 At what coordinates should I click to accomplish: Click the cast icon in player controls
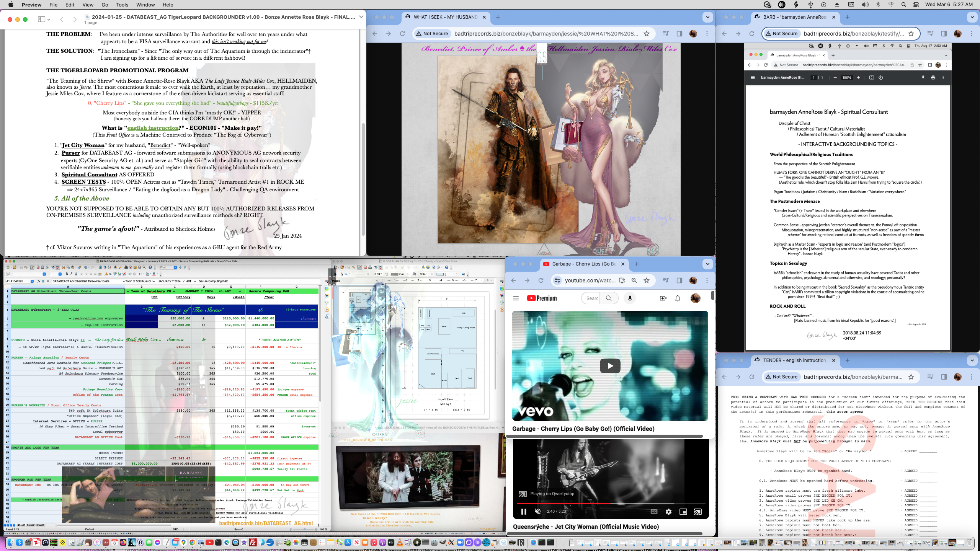(x=697, y=512)
